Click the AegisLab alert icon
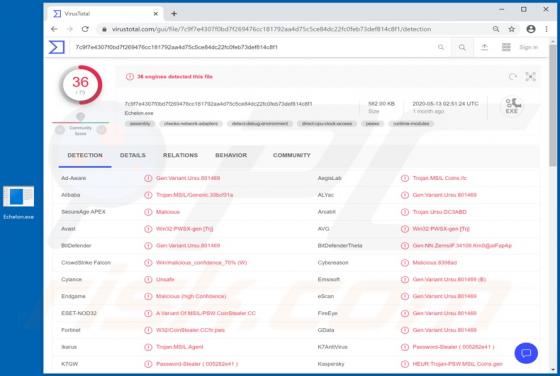This screenshot has height=376, width=560. [405, 178]
